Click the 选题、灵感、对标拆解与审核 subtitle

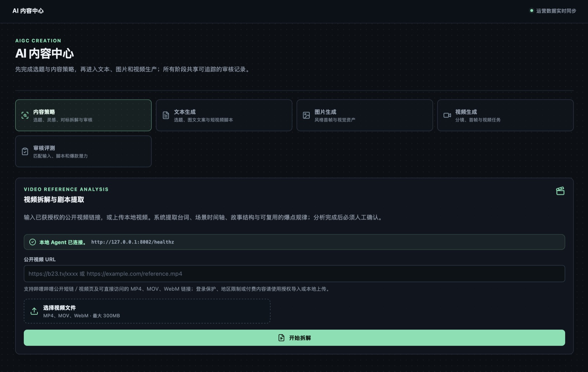point(63,120)
